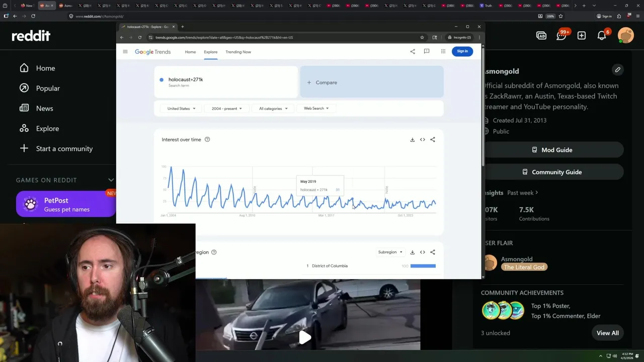Open the PetPost game card
This screenshot has height=362, width=644.
point(66,204)
